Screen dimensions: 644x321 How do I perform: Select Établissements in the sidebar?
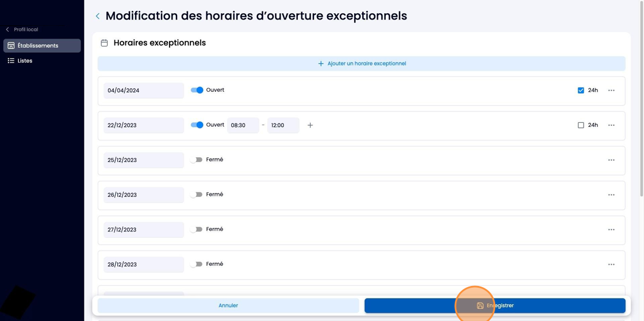click(42, 45)
